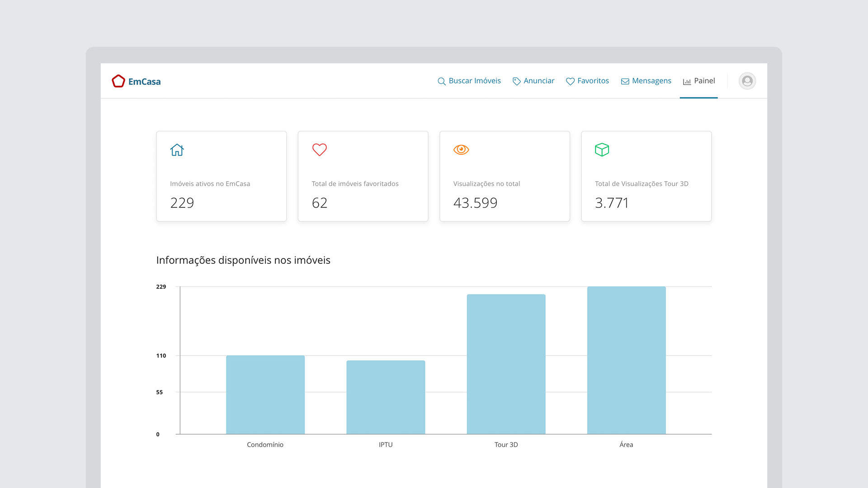The height and width of the screenshot is (488, 868).
Task: Click the blue house icon in the first card
Action: point(177,150)
